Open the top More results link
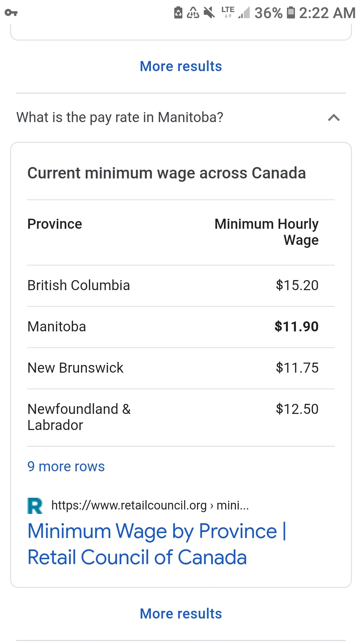The height and width of the screenshot is (644, 362). (181, 66)
